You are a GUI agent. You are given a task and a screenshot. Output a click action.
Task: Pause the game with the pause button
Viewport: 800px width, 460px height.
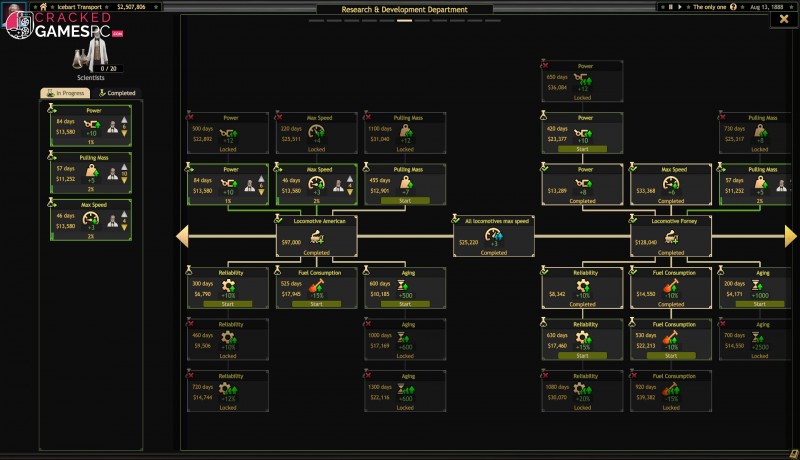point(671,6)
